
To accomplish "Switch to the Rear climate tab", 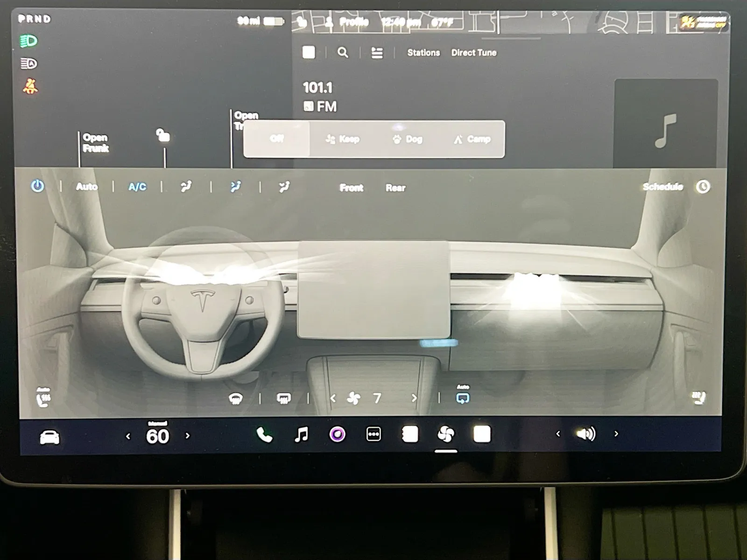I will pyautogui.click(x=395, y=188).
